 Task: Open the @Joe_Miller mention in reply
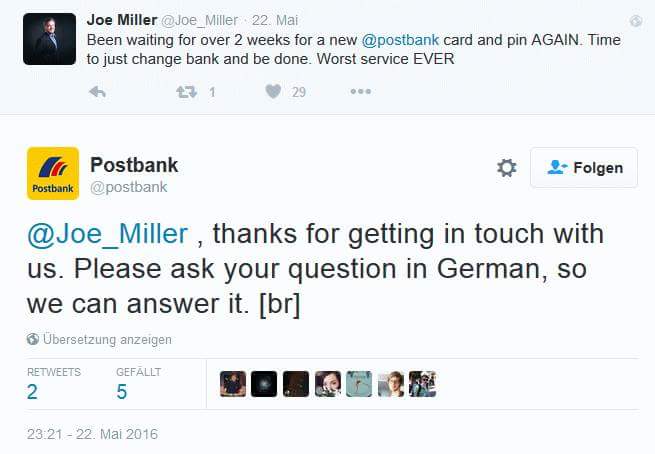tap(108, 234)
